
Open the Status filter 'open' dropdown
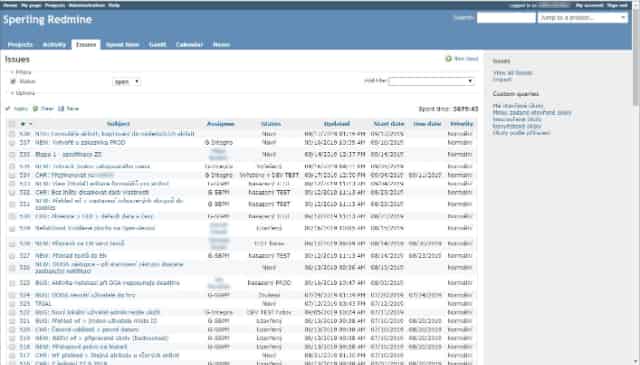coord(127,82)
